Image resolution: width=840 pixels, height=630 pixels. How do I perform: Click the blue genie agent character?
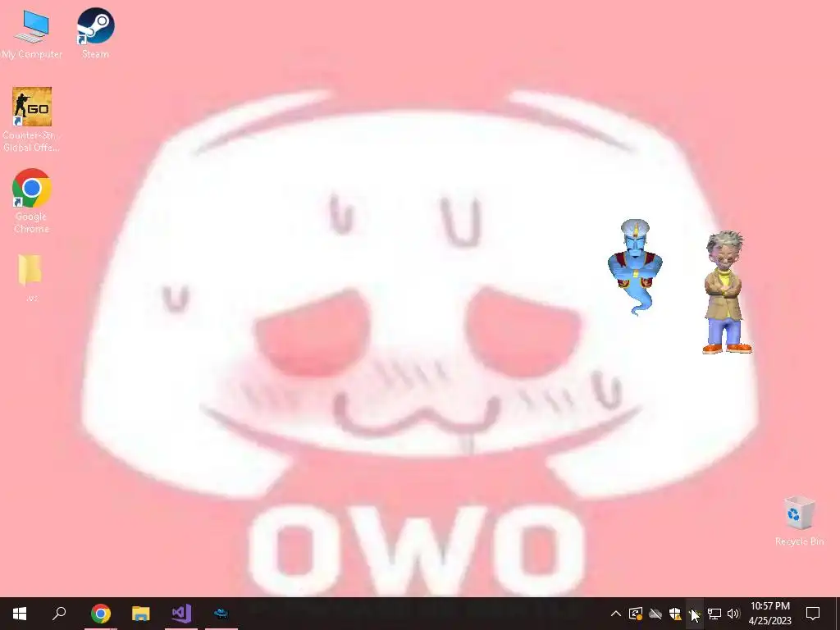pos(636,267)
